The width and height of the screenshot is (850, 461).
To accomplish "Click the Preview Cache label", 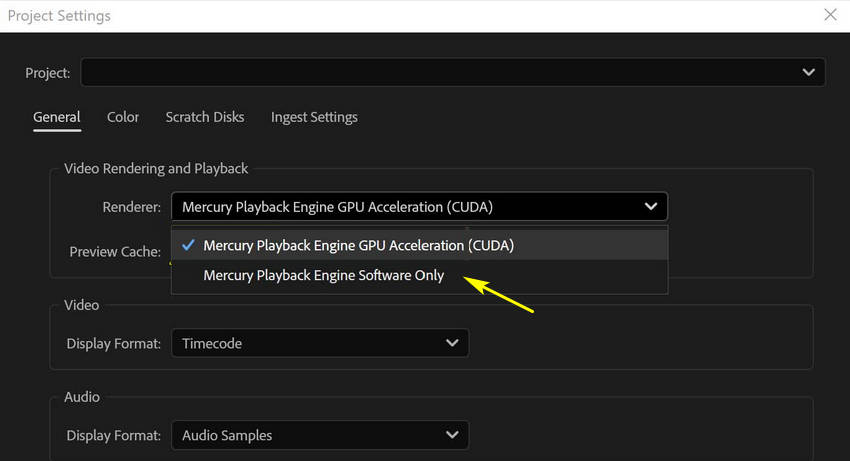I will (115, 252).
